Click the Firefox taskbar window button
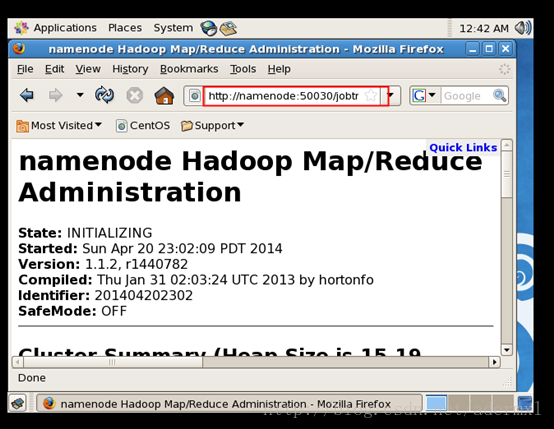554x429 pixels. [229, 404]
